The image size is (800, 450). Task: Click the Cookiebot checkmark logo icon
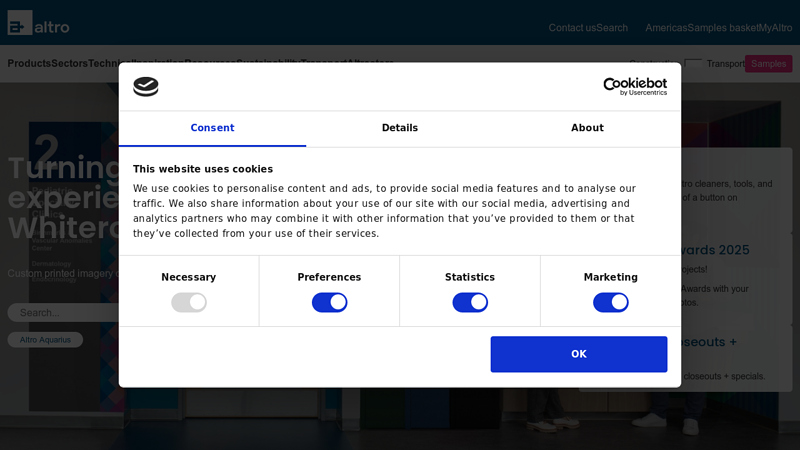[x=146, y=86]
